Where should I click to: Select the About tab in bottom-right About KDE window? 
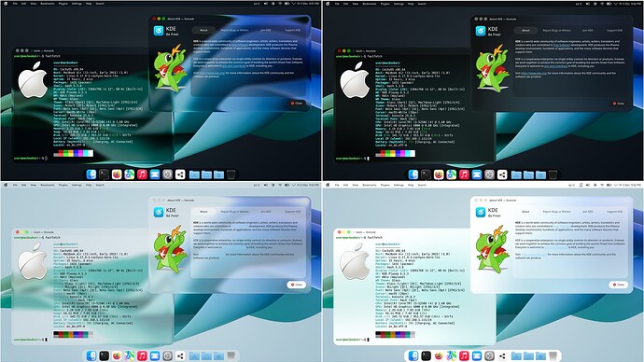[x=525, y=212]
